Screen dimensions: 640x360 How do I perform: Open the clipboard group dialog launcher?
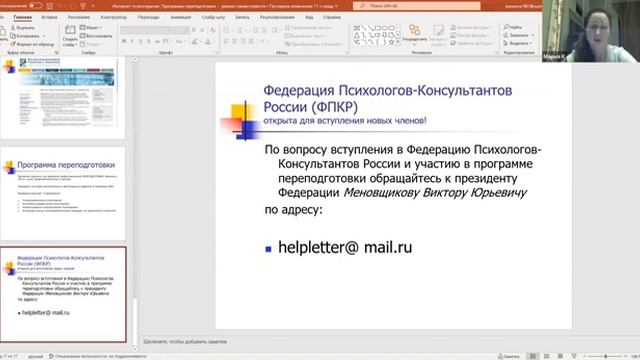pyautogui.click(x=56, y=53)
